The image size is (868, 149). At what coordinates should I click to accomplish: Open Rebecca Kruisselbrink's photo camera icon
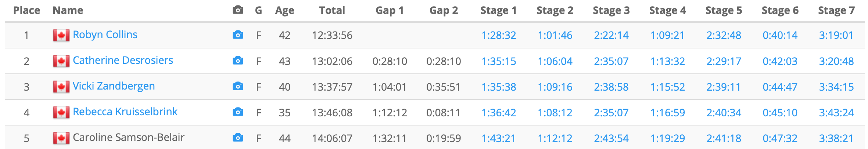[238, 112]
